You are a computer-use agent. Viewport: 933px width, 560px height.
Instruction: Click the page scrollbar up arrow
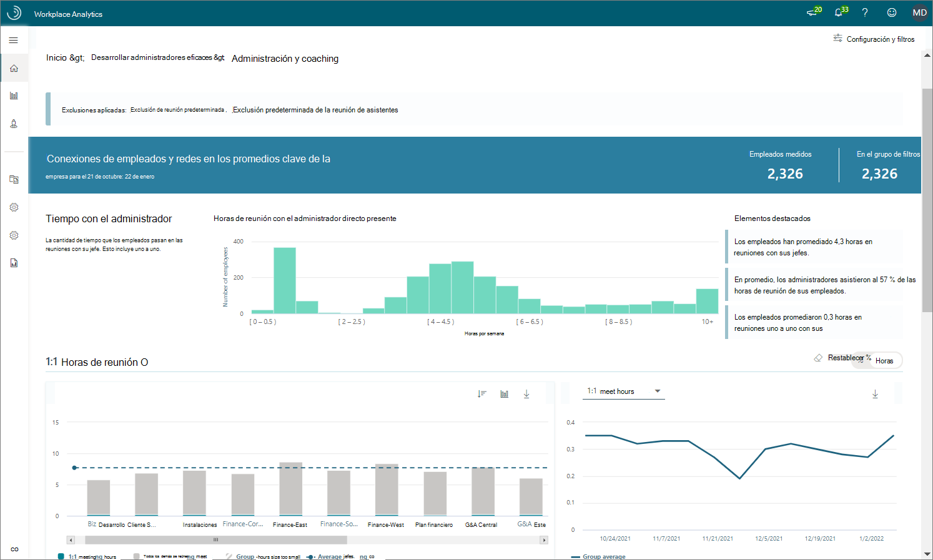[x=927, y=55]
